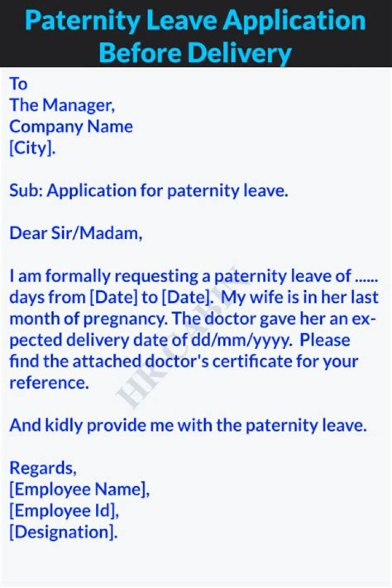Click the 'Dear Sir/Madam,' greeting
The image size is (392, 588).
point(76,233)
